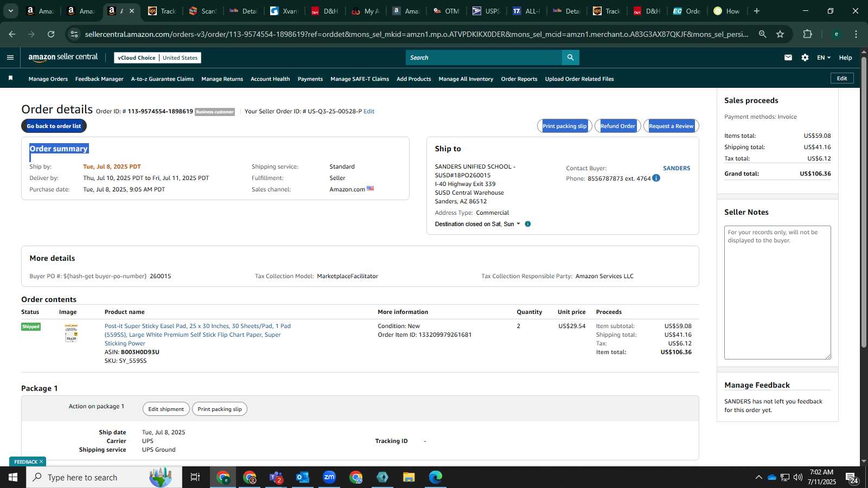Screen dimensions: 868x488
Task: Open Upload Order Related Files
Action: [579, 79]
